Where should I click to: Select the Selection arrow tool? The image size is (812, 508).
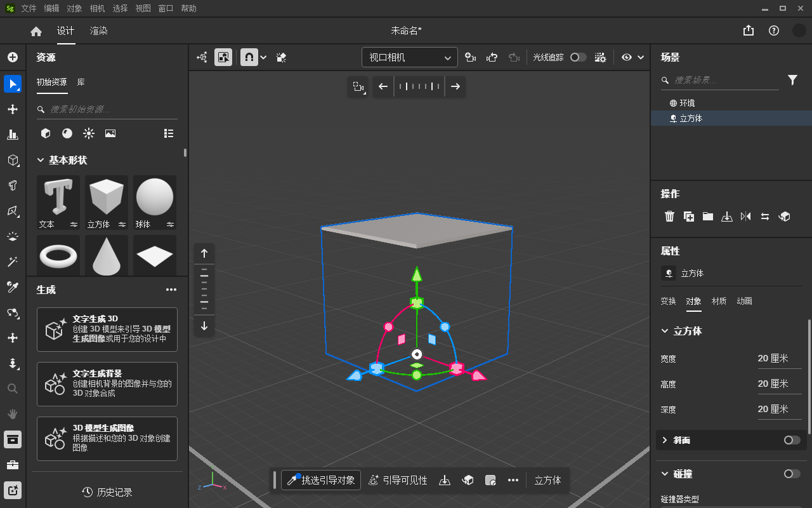point(13,84)
